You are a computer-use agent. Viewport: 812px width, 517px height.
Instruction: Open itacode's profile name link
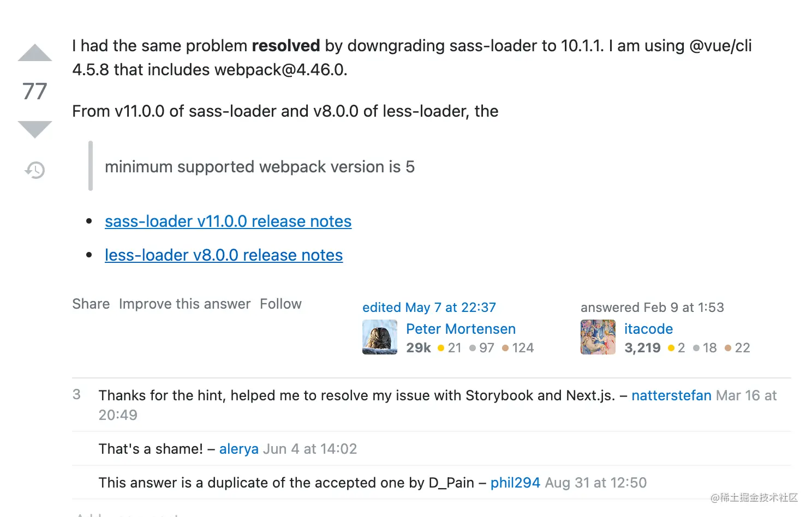coord(648,329)
